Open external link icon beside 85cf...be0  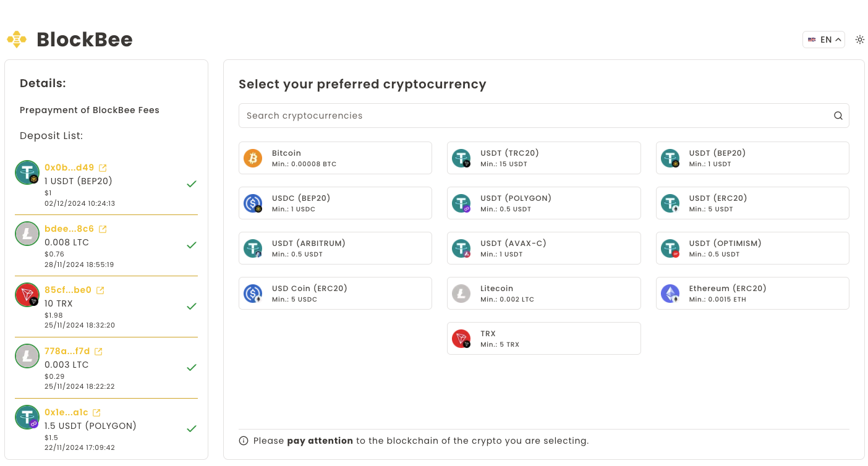(x=100, y=290)
